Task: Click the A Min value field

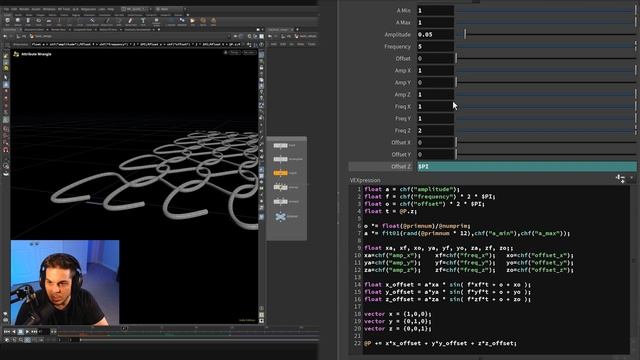Action: (x=435, y=11)
